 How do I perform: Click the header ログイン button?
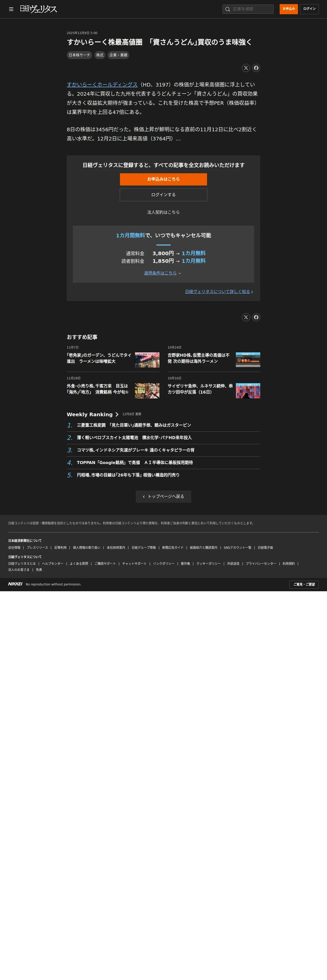pos(309,9)
